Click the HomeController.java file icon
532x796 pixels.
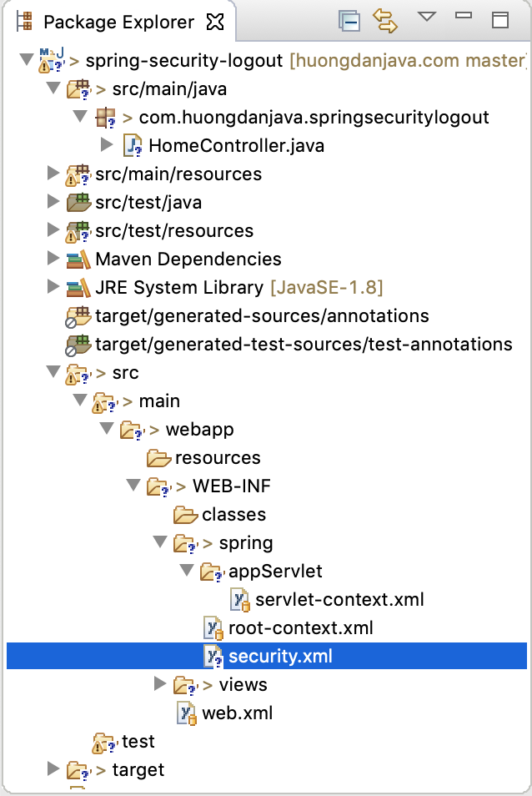tap(133, 146)
